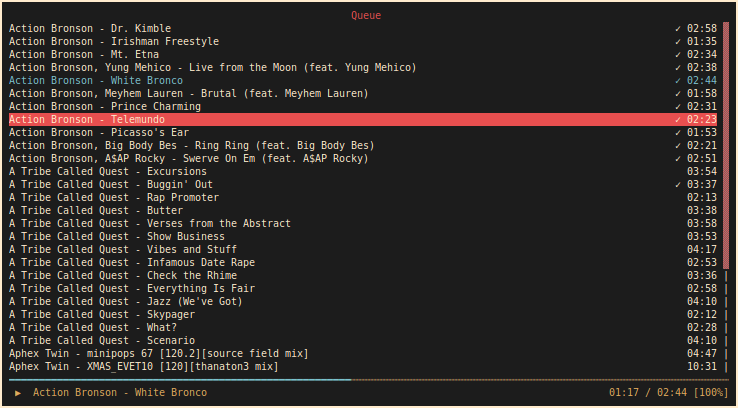The image size is (738, 408).
Task: Click now-playing title in status bar
Action: click(120, 392)
